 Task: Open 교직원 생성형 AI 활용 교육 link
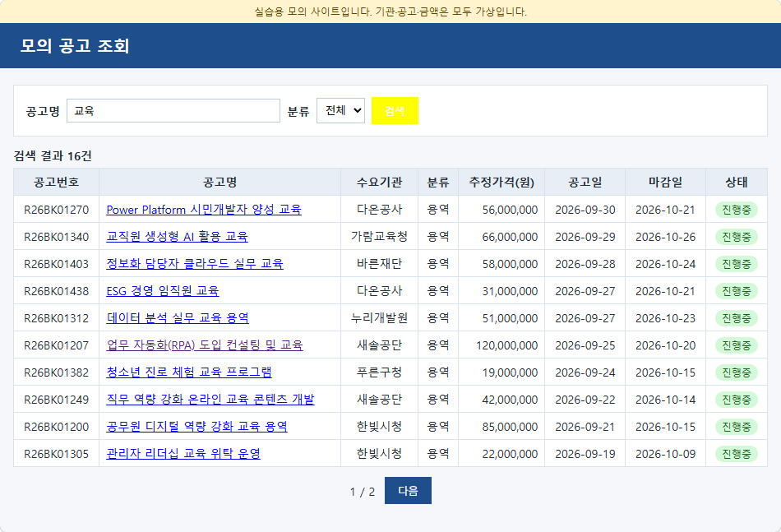point(177,237)
